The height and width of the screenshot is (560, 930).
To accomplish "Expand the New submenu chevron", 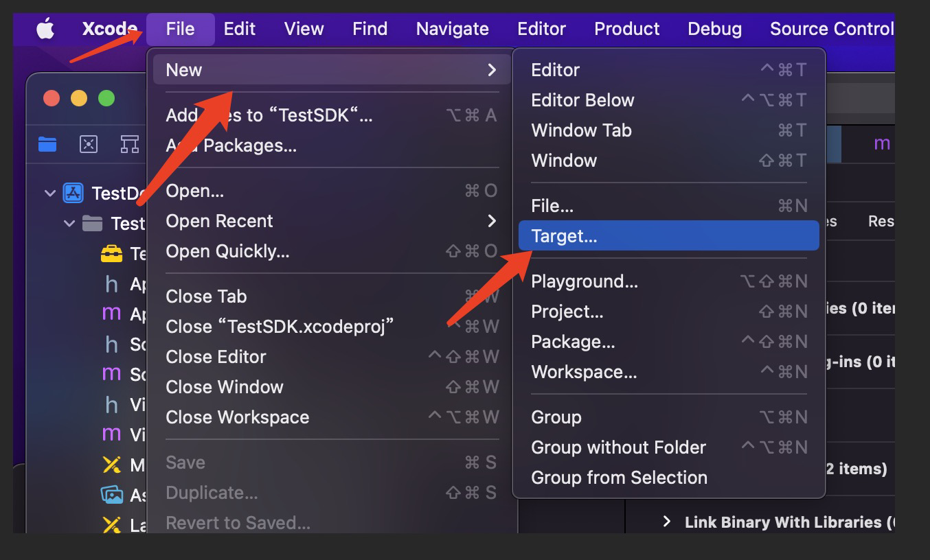I will pyautogui.click(x=491, y=70).
